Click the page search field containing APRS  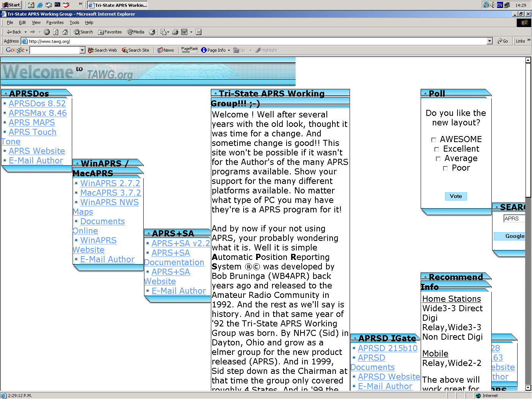click(514, 218)
